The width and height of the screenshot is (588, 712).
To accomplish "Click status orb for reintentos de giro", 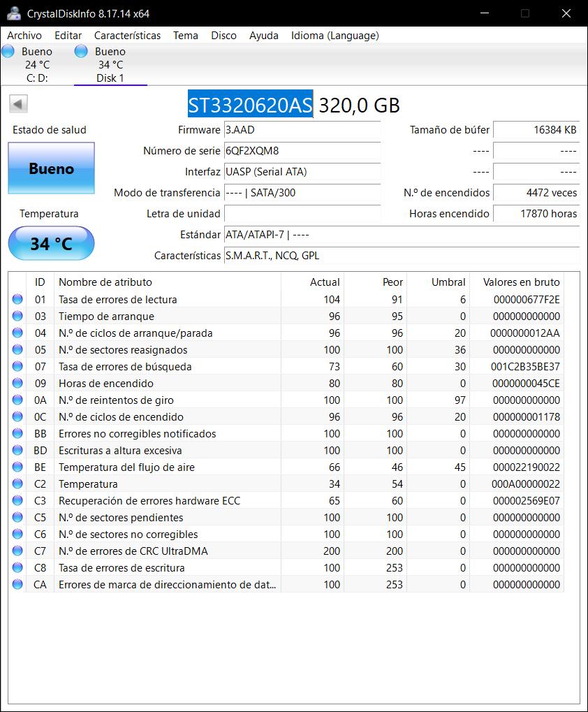I will click(17, 400).
